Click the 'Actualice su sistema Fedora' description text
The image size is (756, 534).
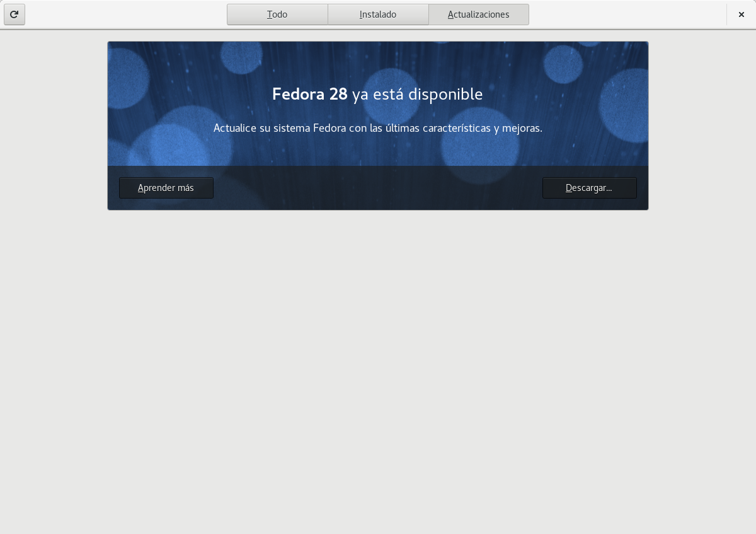click(x=377, y=128)
